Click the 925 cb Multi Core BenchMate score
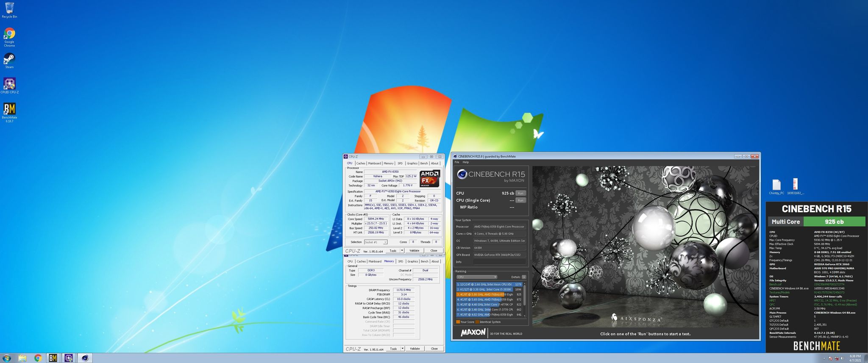Image resolution: width=868 pixels, height=363 pixels. point(834,222)
